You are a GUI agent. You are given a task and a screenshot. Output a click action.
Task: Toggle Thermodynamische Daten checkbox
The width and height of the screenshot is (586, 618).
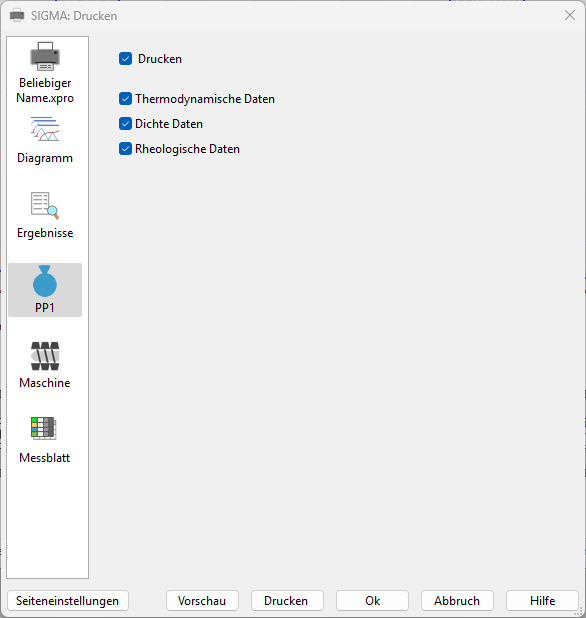[x=125, y=99]
